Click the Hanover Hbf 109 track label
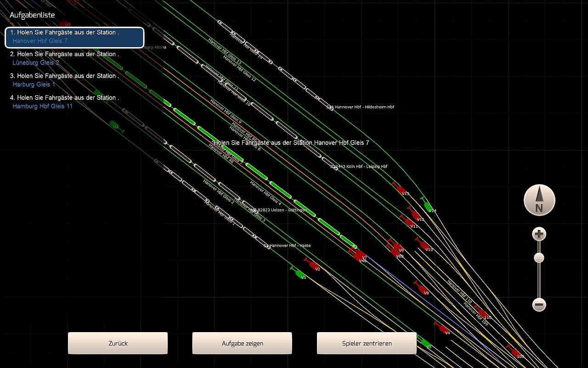The image size is (588, 368). click(x=476, y=314)
